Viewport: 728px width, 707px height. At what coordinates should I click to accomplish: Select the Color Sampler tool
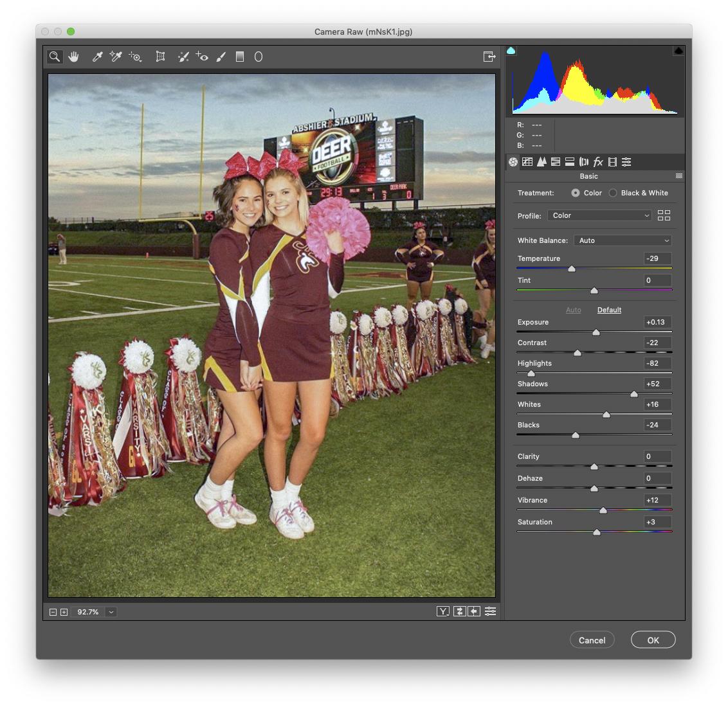[x=116, y=57]
